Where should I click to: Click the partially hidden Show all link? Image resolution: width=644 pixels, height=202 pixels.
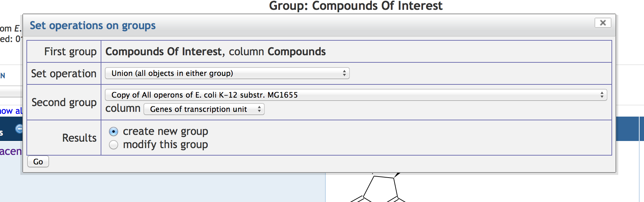coord(11,111)
